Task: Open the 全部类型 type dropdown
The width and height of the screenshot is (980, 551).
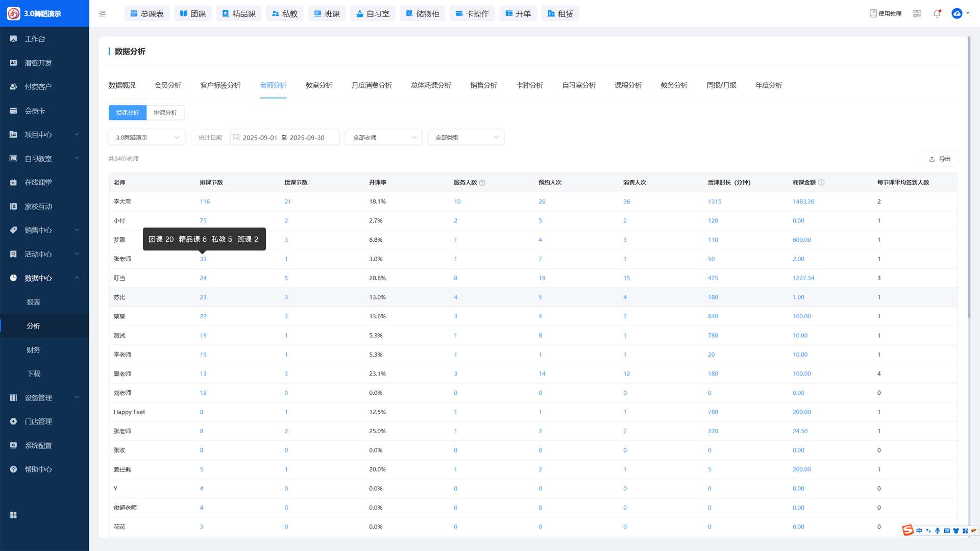Action: (x=466, y=137)
